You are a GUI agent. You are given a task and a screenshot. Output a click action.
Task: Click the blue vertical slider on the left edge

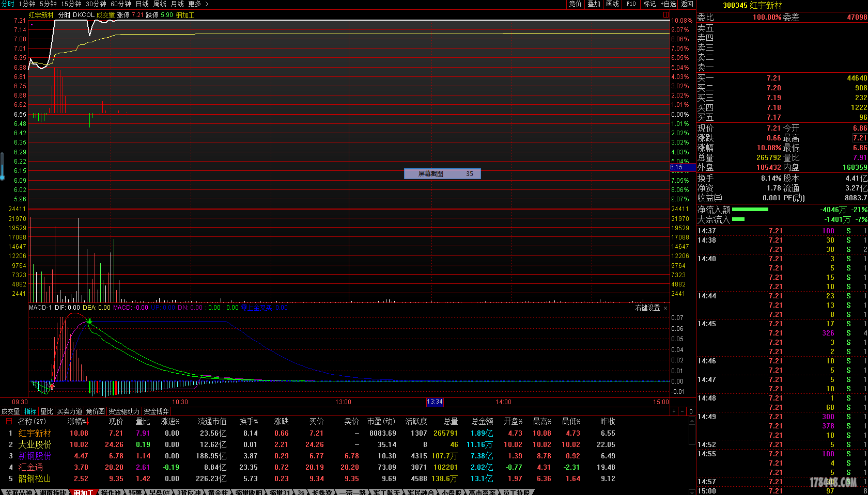tap(3, 165)
